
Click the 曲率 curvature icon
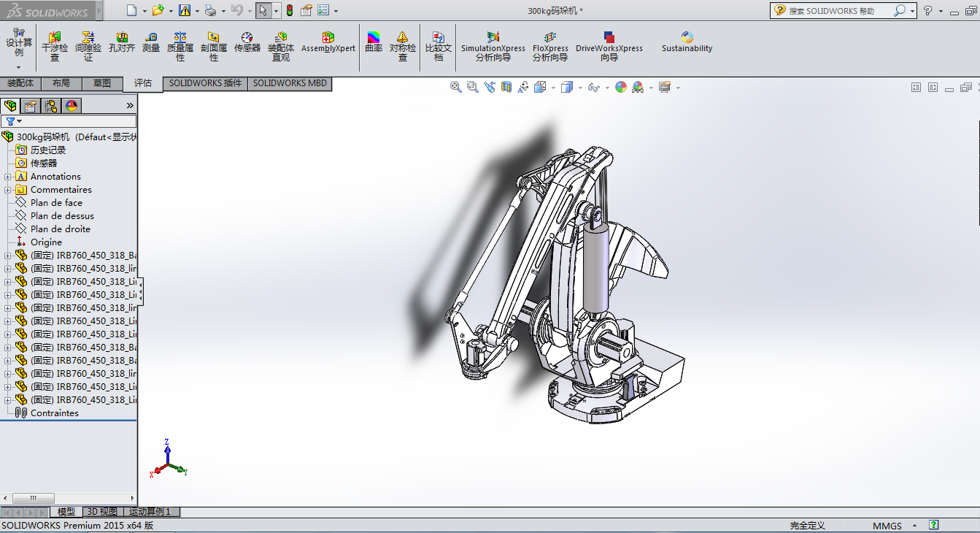pos(374,42)
